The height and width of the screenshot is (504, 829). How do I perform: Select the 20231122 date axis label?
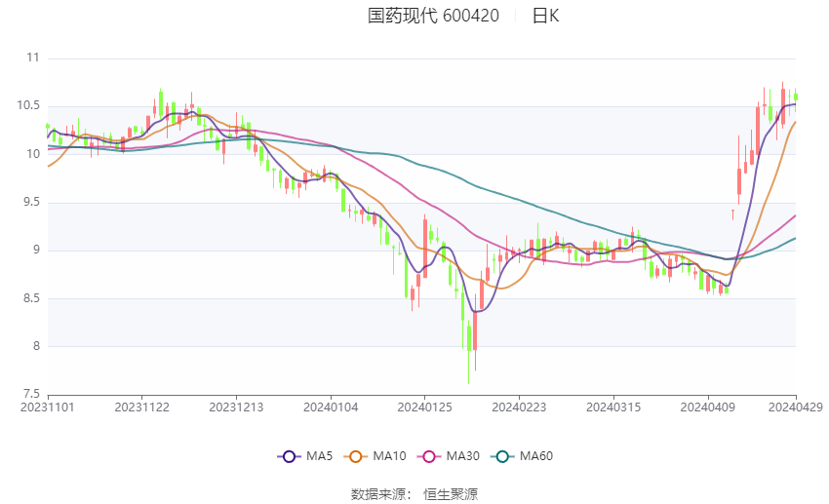point(141,407)
